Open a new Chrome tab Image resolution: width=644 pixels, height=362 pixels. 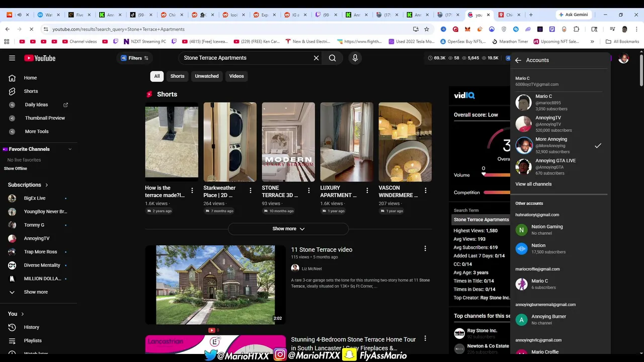coord(531,15)
